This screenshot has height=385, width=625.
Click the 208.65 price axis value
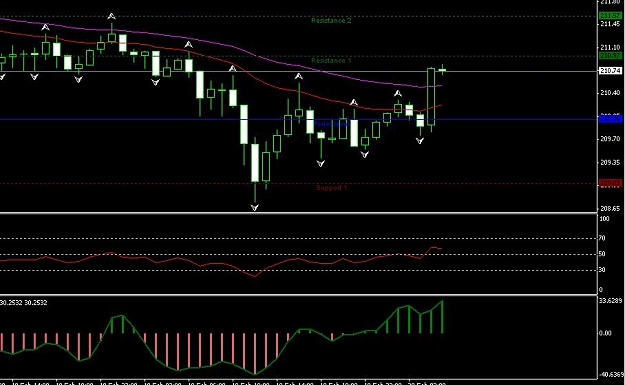(610, 208)
